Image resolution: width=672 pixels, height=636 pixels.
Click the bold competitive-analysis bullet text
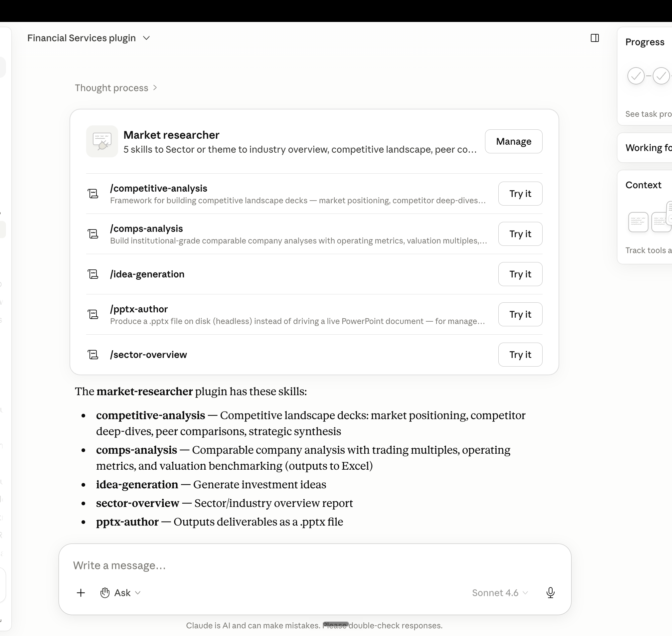[x=151, y=415]
